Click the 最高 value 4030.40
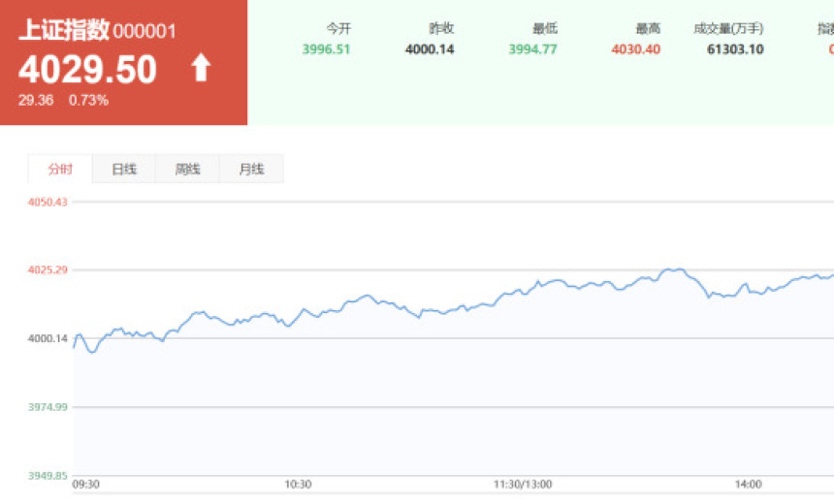Screen dimensions: 834x504 [635, 49]
